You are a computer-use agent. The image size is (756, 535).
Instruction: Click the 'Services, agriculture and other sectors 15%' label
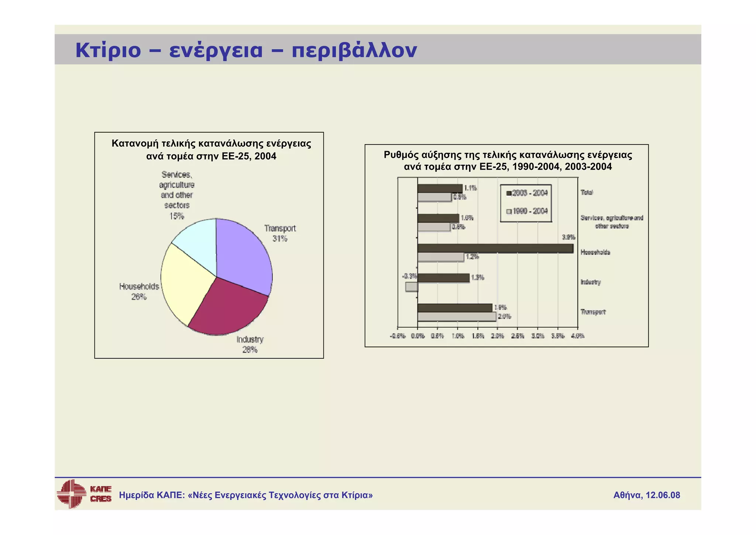point(177,195)
